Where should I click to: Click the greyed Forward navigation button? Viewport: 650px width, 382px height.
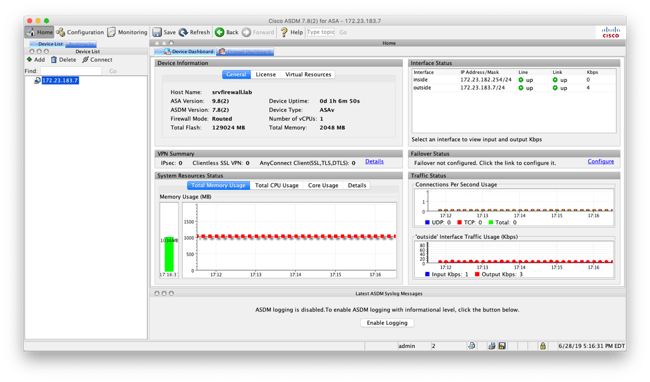[x=258, y=32]
